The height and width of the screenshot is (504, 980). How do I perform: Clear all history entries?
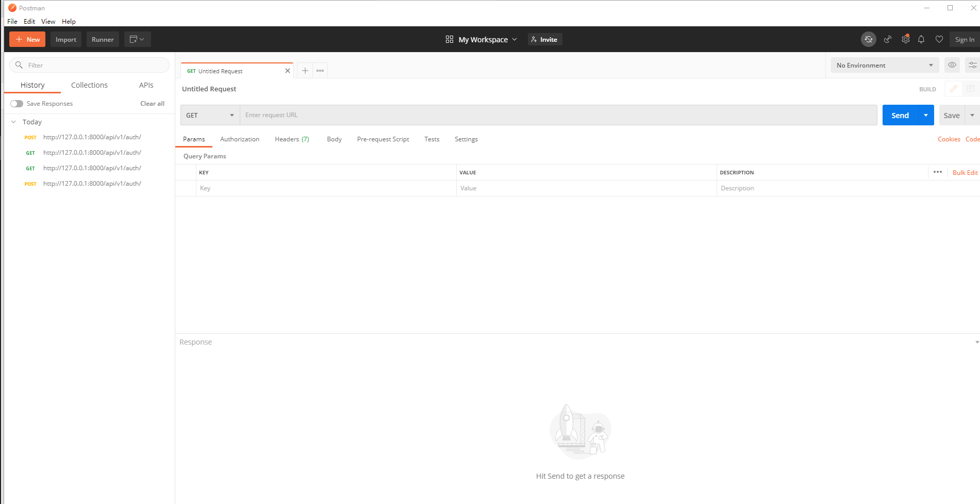152,104
